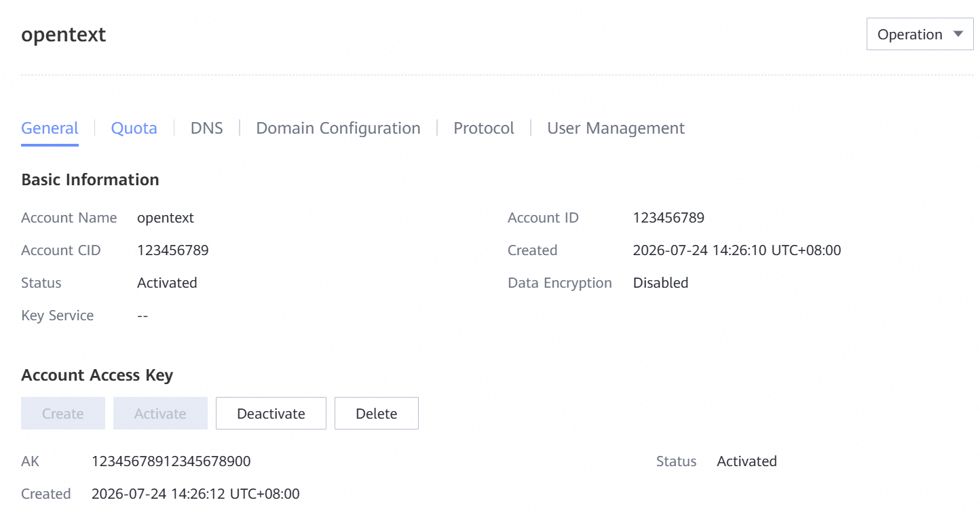Screen dimensions: 980x515
Task: Switch to the General tab
Action: tap(50, 128)
